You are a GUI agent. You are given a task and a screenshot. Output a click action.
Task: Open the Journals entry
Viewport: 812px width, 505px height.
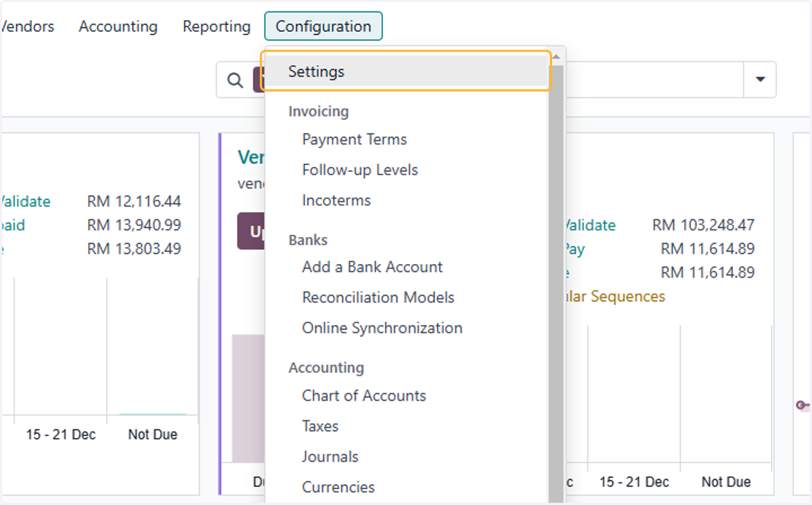[x=330, y=456]
